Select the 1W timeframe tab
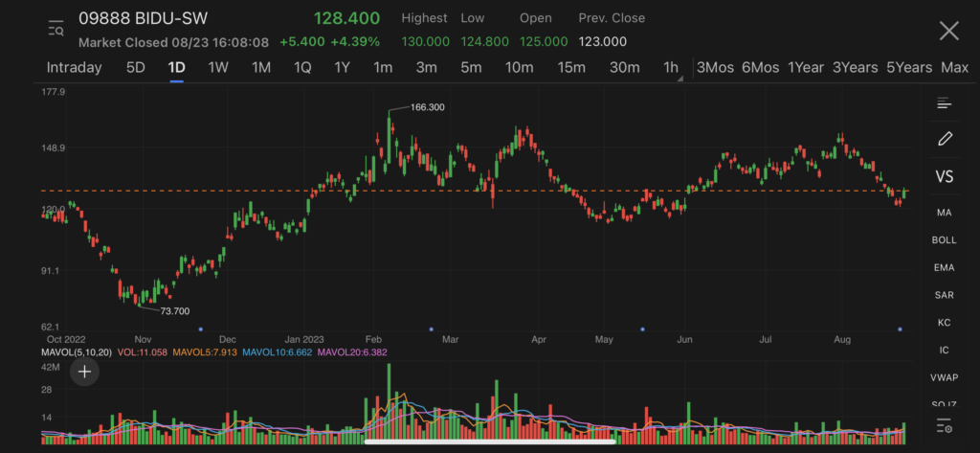 click(x=218, y=68)
